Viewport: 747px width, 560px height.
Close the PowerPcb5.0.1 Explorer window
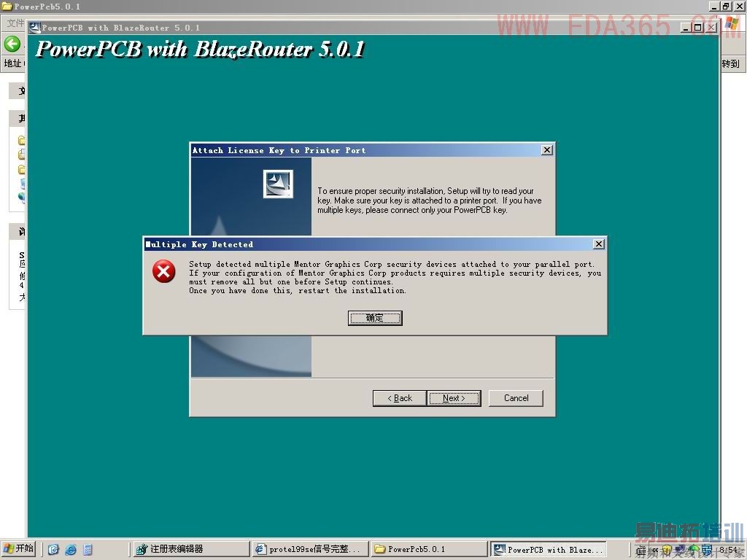pyautogui.click(x=738, y=6)
